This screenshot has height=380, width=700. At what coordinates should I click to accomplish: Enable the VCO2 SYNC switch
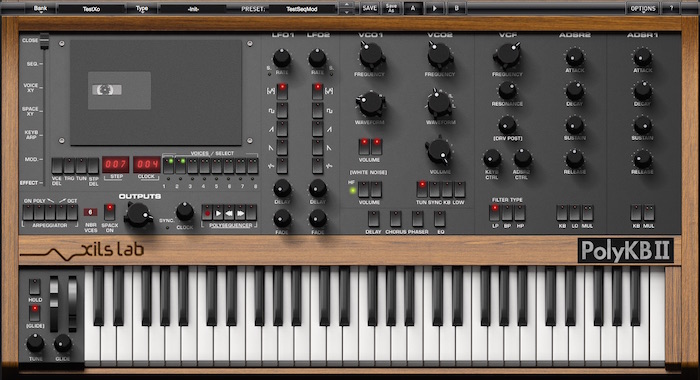coord(434,189)
